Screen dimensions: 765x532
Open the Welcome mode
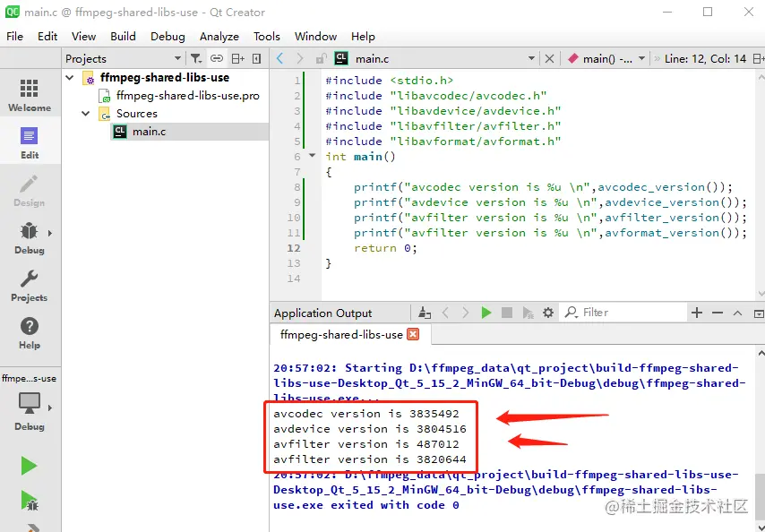point(30,96)
